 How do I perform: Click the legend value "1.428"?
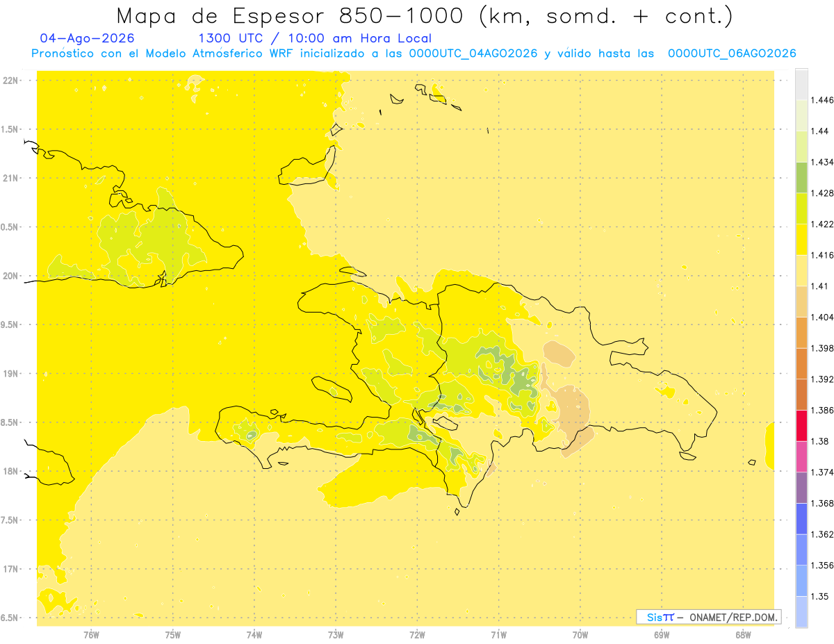point(822,193)
